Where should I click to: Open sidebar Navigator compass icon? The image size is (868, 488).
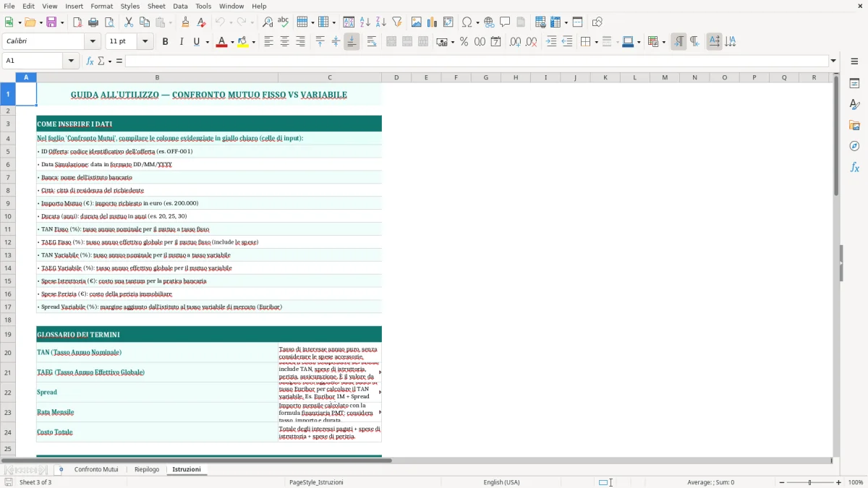click(x=854, y=146)
